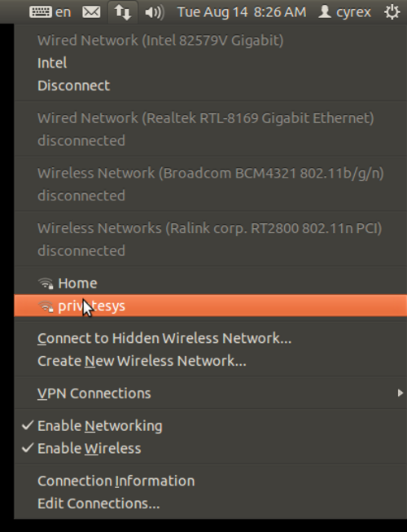
Task: Open the keyboard layout indicator icon
Action: coord(41,12)
